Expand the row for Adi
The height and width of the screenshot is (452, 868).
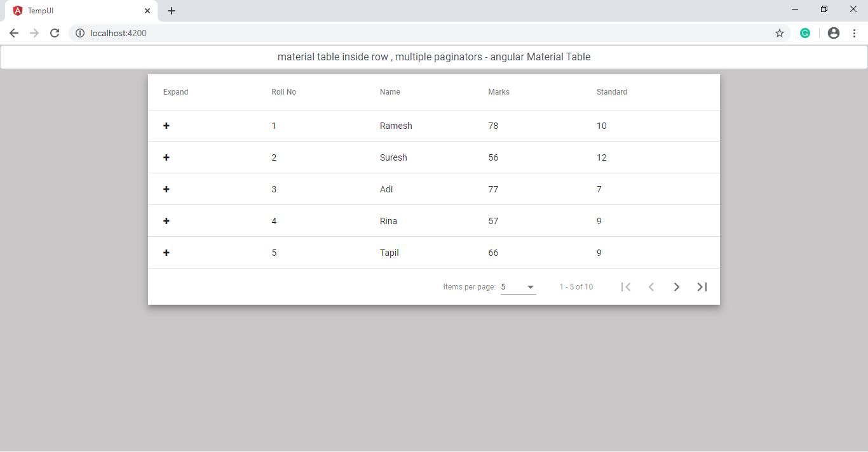(166, 189)
